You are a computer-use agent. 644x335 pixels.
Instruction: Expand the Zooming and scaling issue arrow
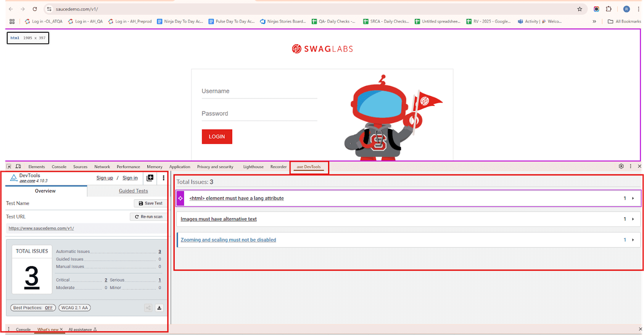pos(633,240)
